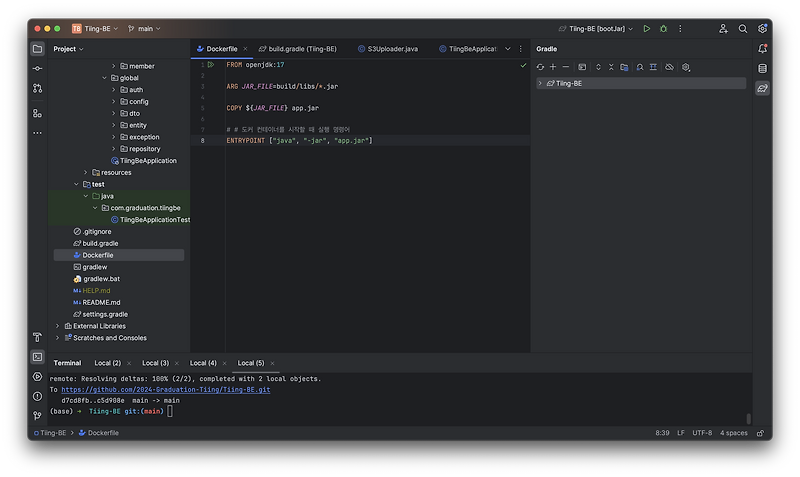Expand the External Libraries tree node
Image resolution: width=800 pixels, height=477 pixels.
[58, 326]
